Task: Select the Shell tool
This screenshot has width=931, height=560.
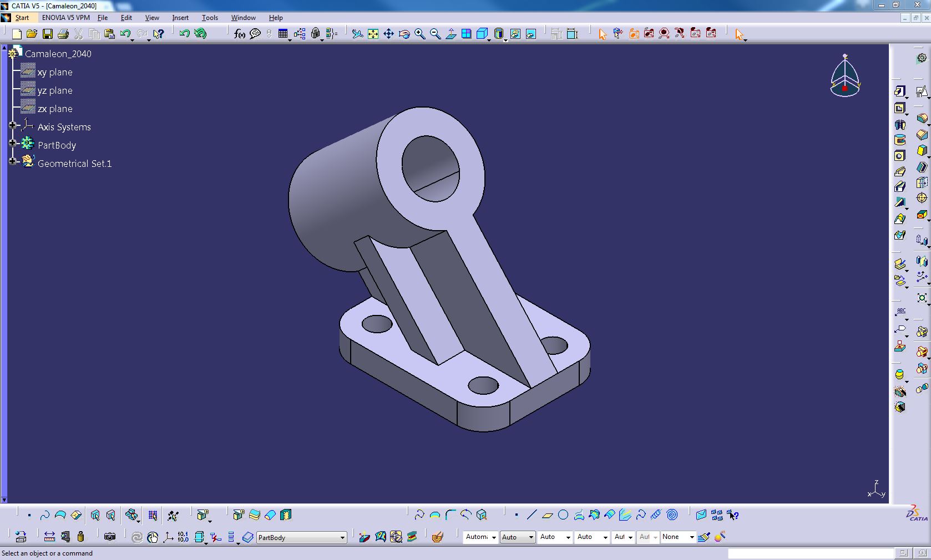Action: [x=922, y=167]
